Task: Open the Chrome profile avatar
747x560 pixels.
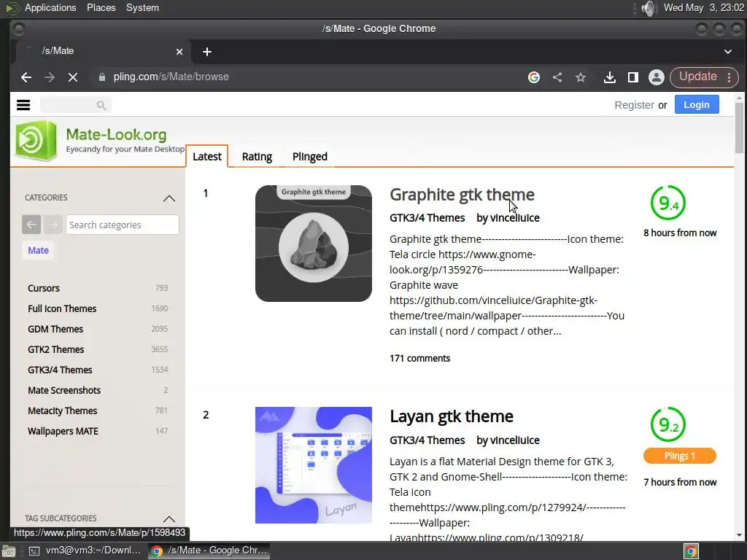Action: (657, 77)
